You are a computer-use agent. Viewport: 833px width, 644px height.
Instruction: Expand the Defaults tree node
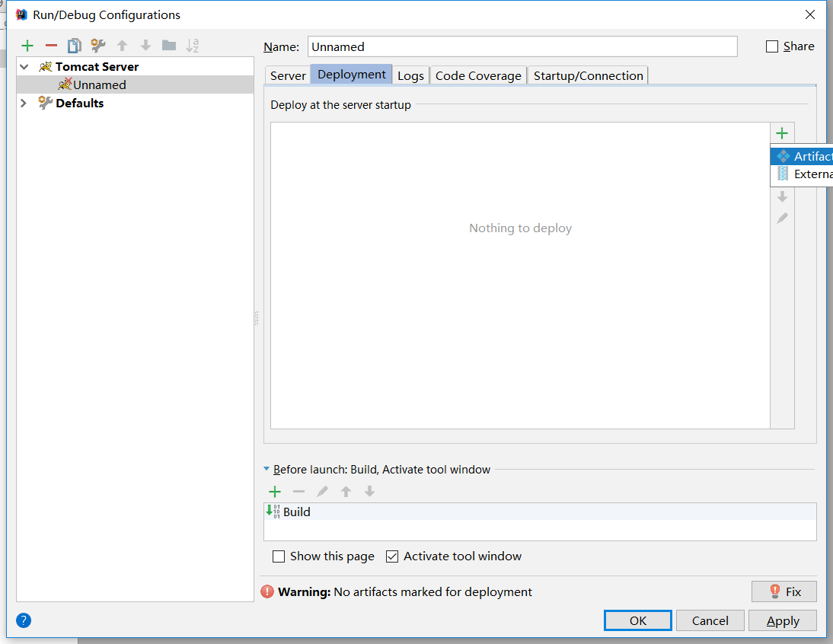coord(24,103)
